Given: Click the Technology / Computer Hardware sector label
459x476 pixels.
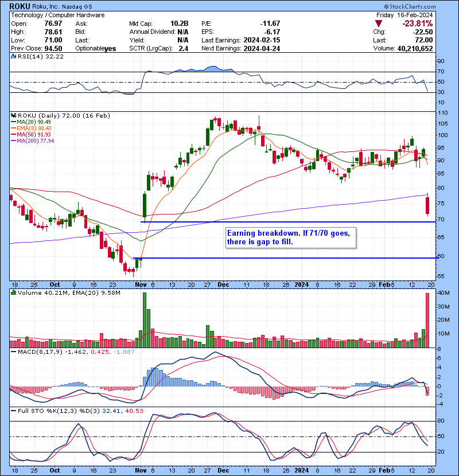Looking at the screenshot, I should click(x=58, y=15).
